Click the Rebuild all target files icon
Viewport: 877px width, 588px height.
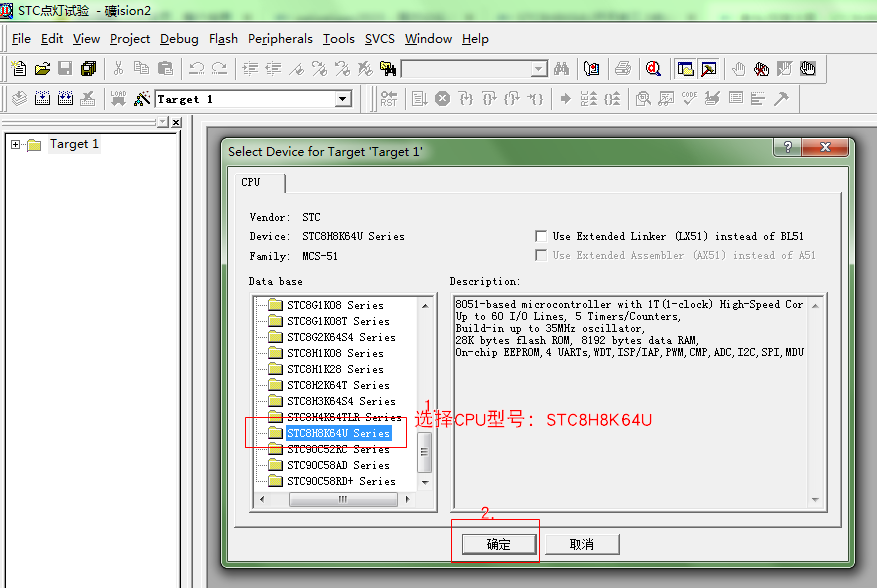pyautogui.click(x=65, y=99)
